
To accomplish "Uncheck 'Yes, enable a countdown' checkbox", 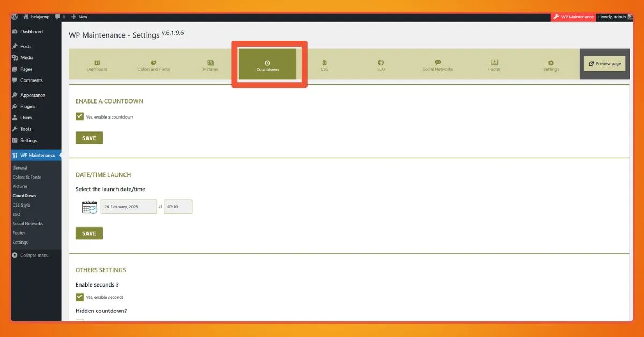I will (80, 116).
